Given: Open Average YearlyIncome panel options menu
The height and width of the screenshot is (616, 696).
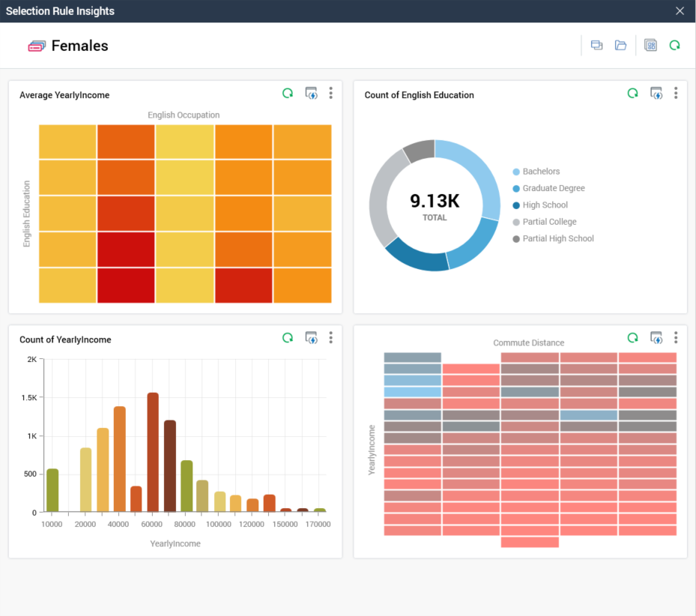Looking at the screenshot, I should (330, 94).
